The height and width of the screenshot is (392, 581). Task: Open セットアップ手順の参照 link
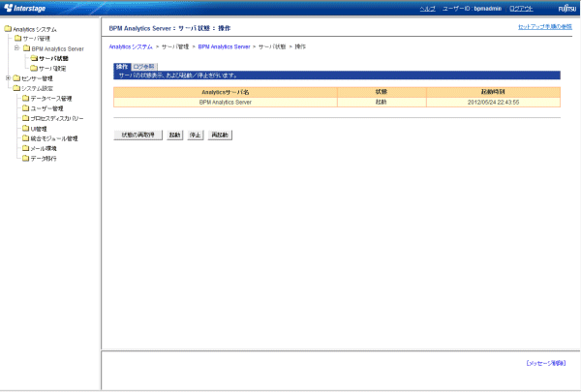click(x=544, y=27)
